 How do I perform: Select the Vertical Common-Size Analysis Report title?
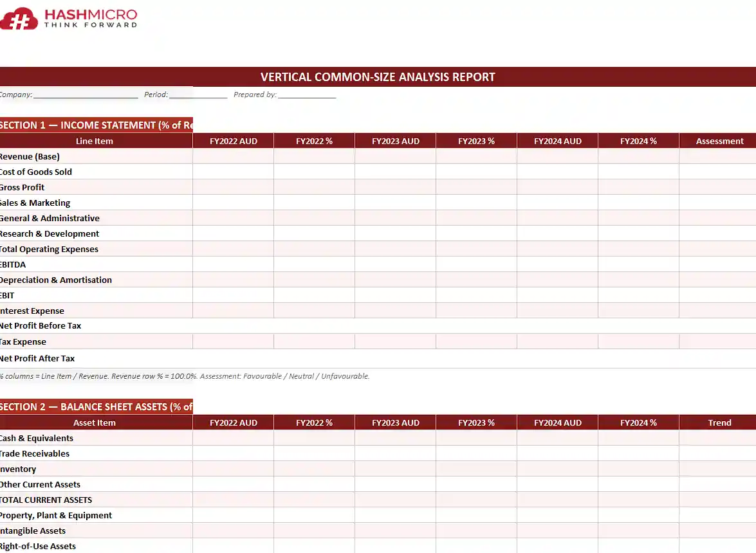click(378, 77)
